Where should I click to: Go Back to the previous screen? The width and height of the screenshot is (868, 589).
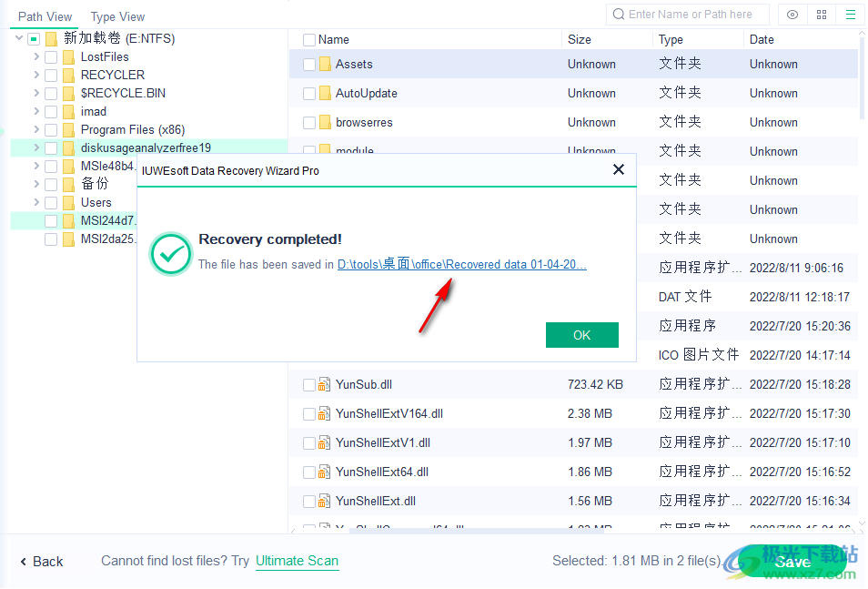click(42, 562)
